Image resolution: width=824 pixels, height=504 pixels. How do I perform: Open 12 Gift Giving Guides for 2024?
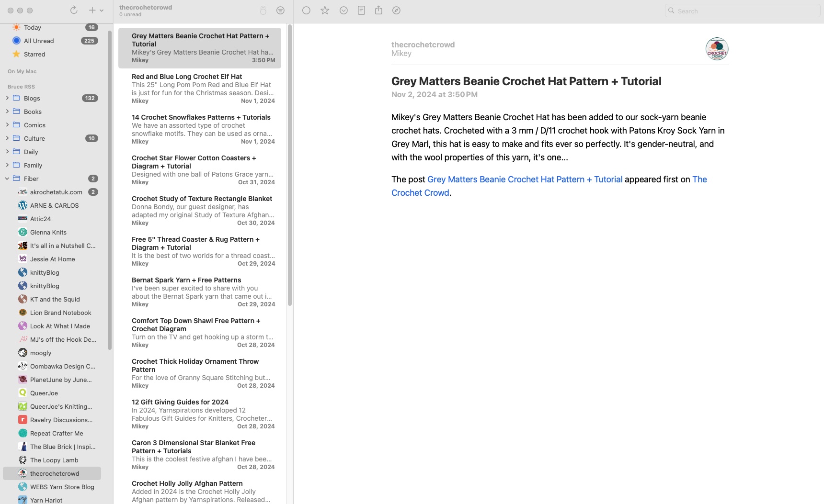click(x=200, y=414)
